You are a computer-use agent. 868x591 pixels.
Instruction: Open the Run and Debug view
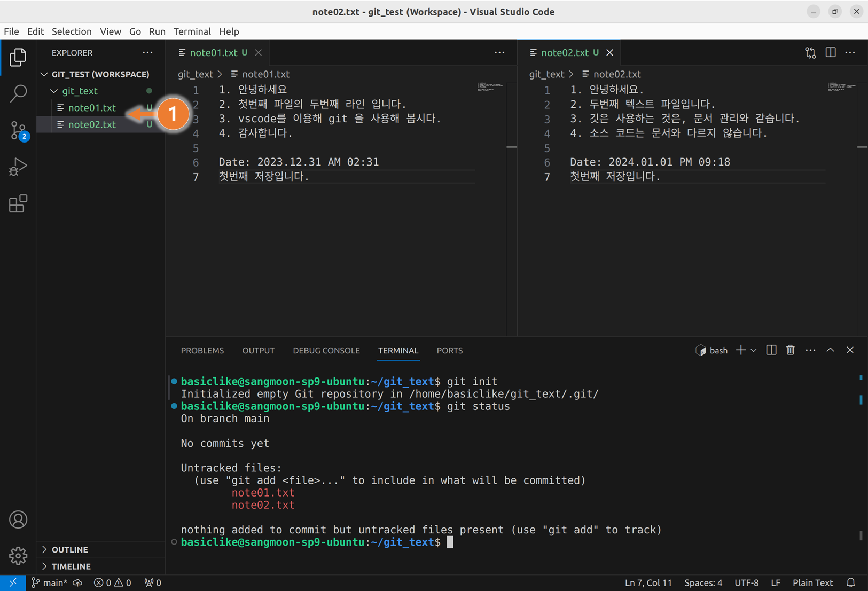tap(18, 167)
